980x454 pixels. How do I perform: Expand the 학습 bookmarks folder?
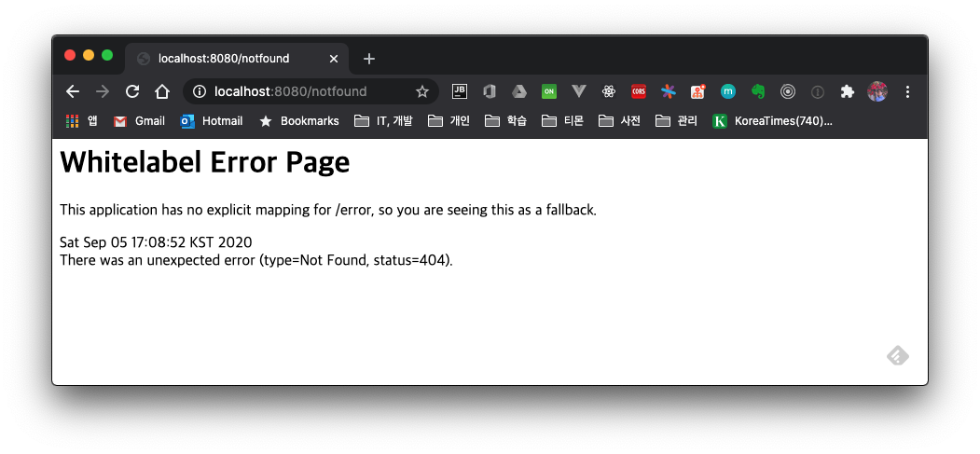coord(505,120)
